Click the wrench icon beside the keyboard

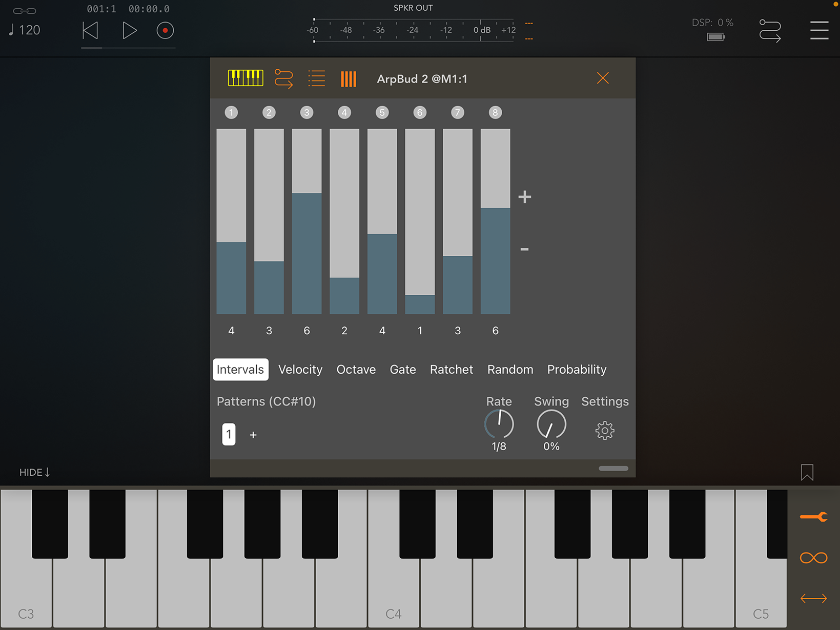[x=813, y=517]
